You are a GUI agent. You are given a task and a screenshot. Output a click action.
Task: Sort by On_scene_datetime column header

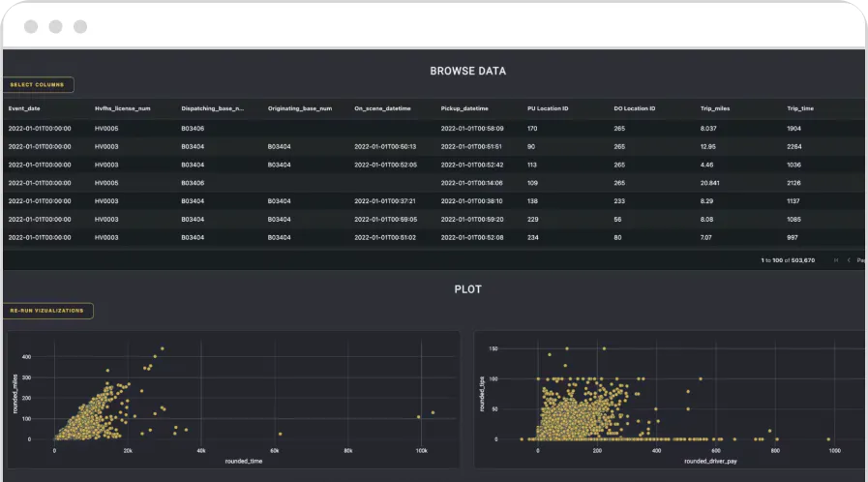[382, 108]
